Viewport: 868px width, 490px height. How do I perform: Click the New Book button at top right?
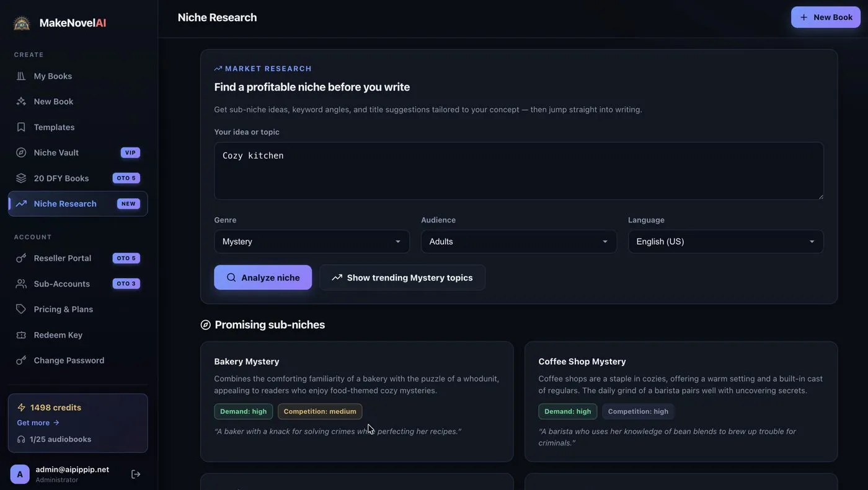coord(826,17)
